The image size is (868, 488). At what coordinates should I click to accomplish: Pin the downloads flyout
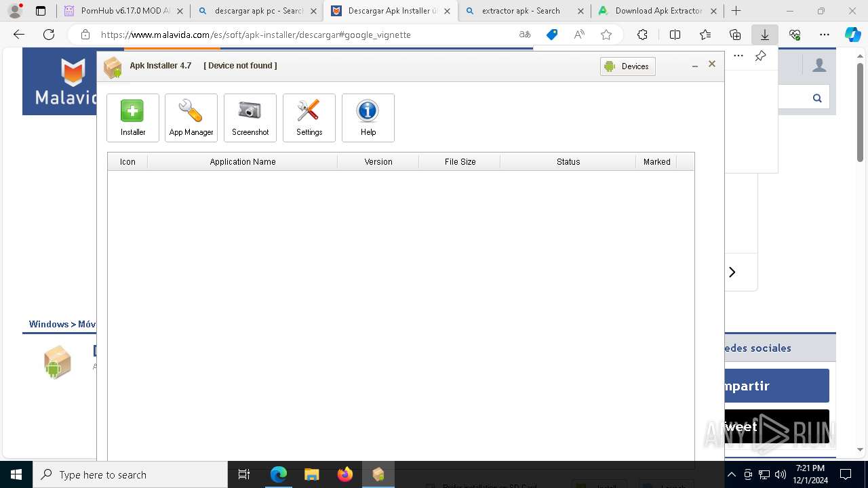click(x=760, y=56)
